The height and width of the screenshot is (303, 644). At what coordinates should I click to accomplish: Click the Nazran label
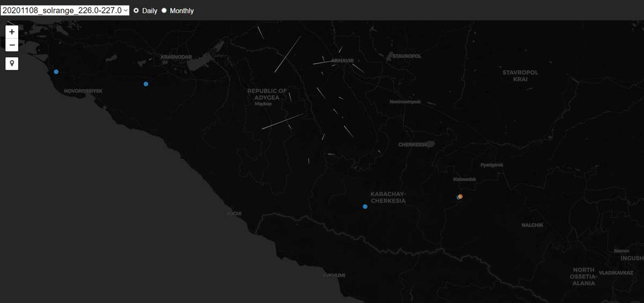coord(621,251)
